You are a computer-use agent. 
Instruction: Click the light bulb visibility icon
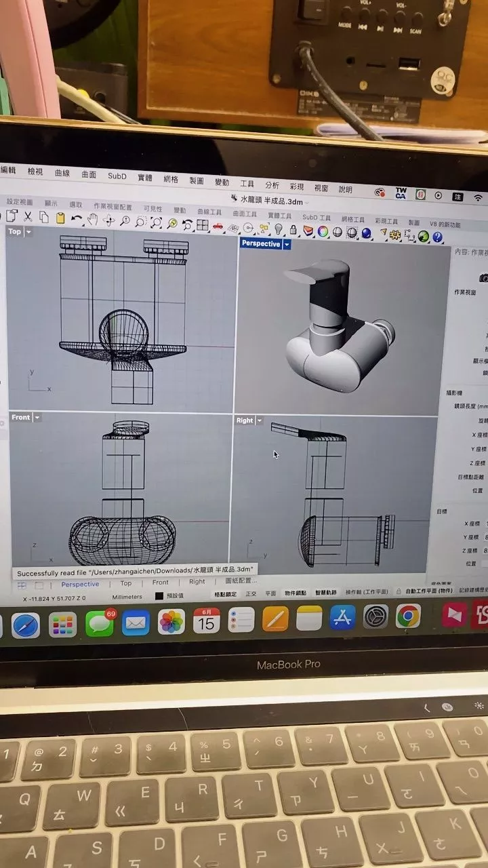pyautogui.click(x=277, y=231)
